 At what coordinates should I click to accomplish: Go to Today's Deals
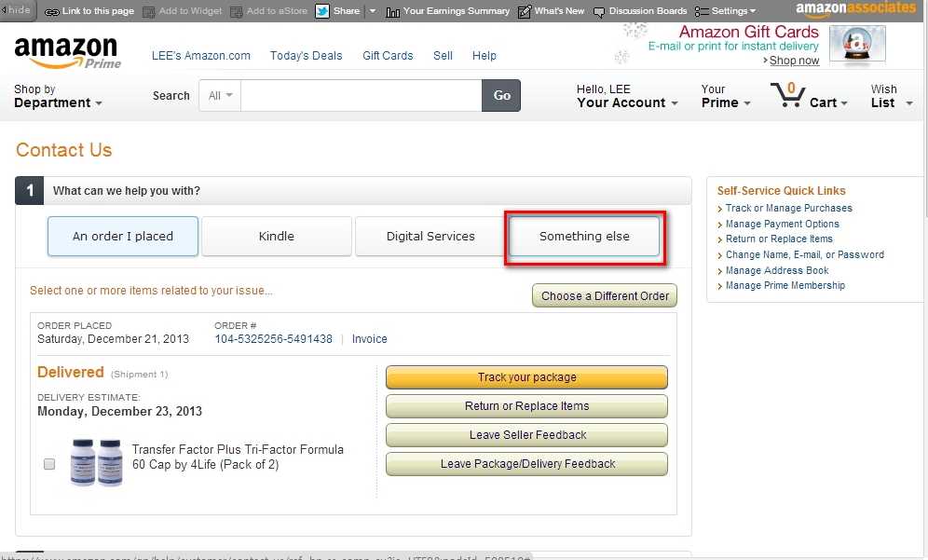click(x=306, y=56)
